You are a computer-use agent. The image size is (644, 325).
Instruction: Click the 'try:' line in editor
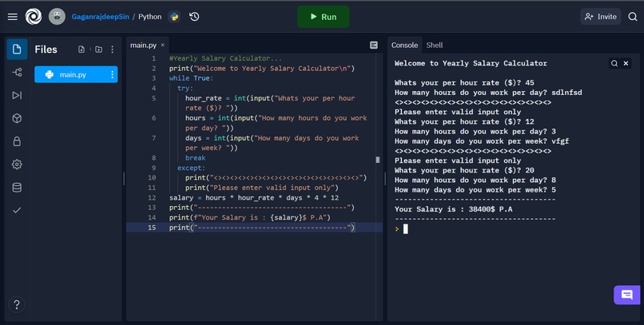(x=185, y=88)
